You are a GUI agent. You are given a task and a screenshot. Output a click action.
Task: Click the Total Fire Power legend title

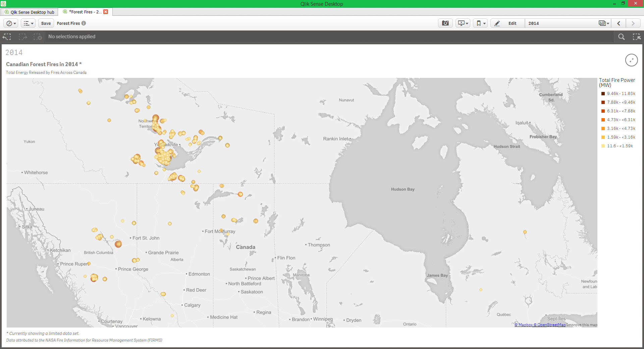(x=617, y=83)
